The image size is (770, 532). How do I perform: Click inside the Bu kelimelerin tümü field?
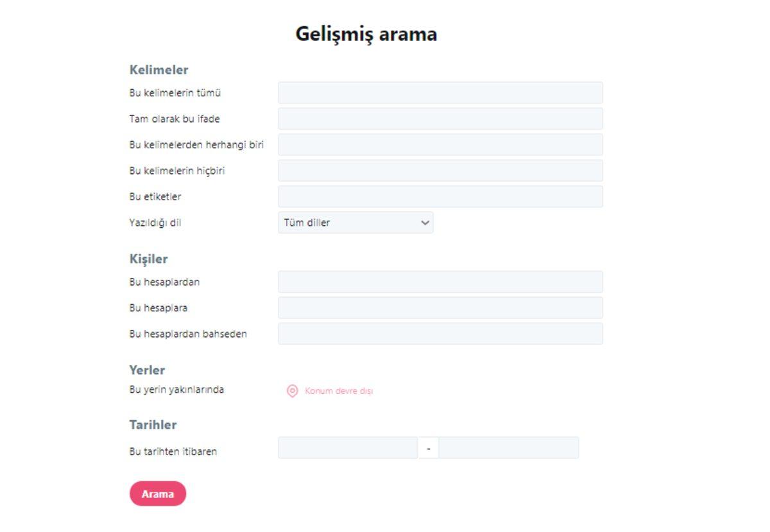pos(439,92)
